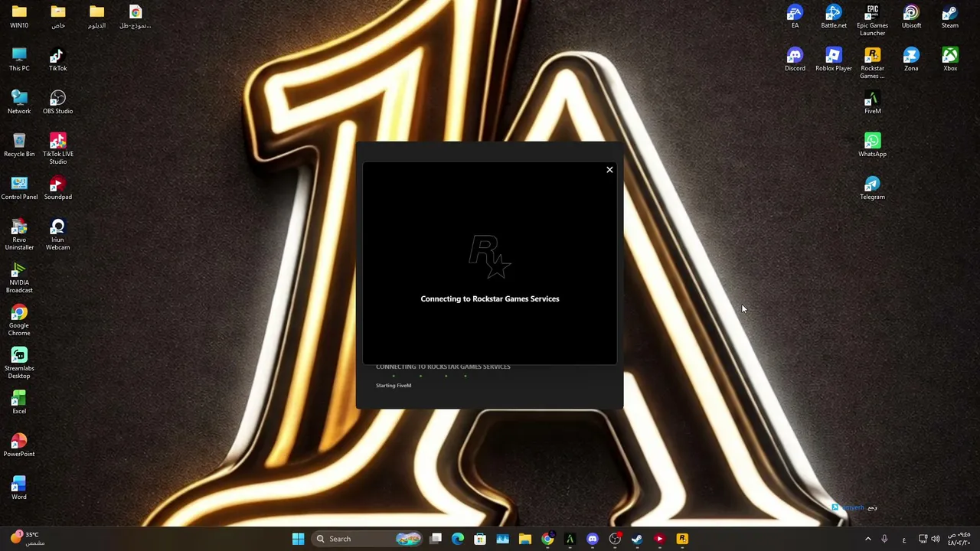This screenshot has height=551, width=980.
Task: Select the Ubisoft desktop shortcut
Action: 911,17
